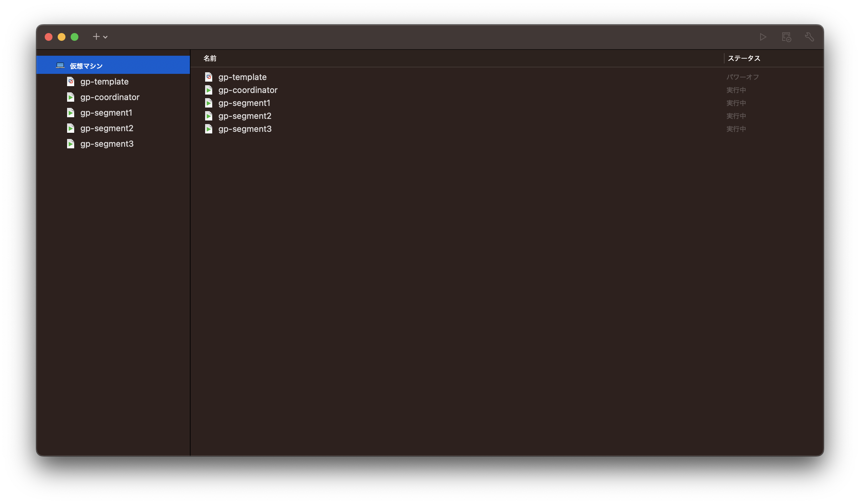Click gp-template icon in the main list
860x504 pixels.
(x=208, y=77)
